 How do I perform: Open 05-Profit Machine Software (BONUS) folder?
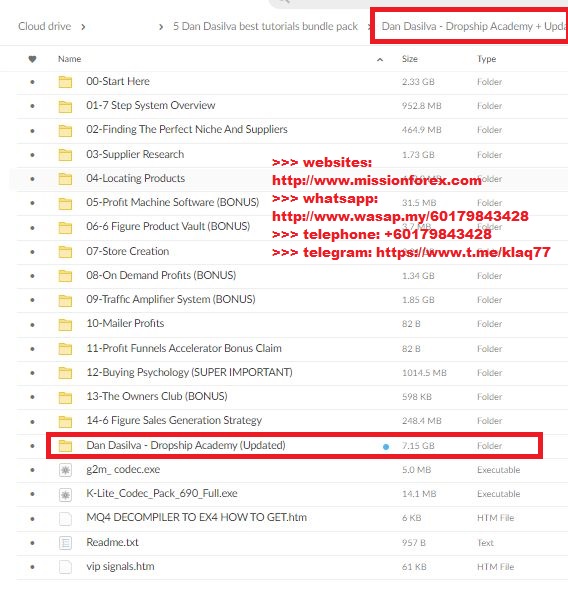tap(173, 202)
